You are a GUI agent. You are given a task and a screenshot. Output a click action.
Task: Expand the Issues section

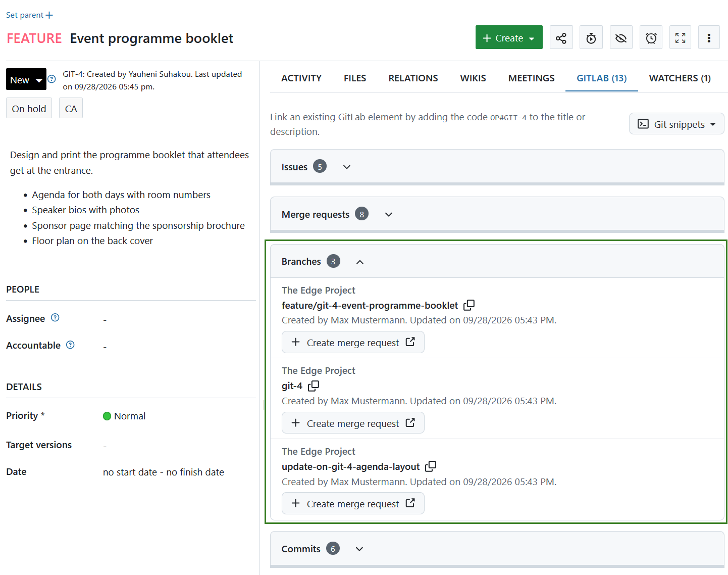[347, 167]
